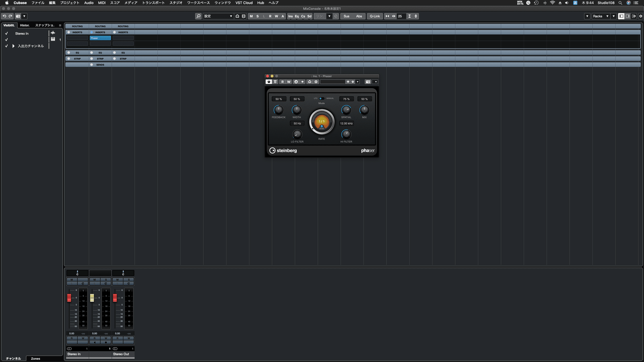644x362 pixels.
Task: Click Phaser A/B compare icon beside bypass
Action: coord(275,82)
